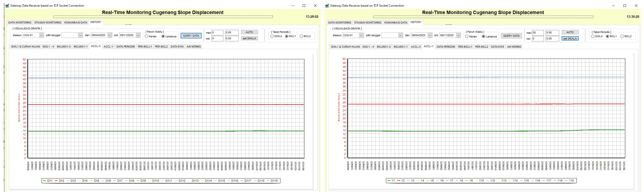Go to STASIUN MONITORING tab, left window

pyautogui.click(x=48, y=23)
